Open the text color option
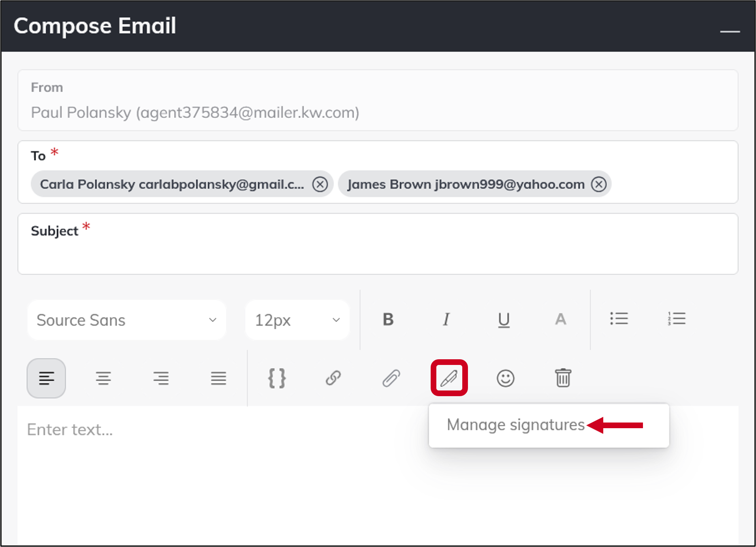Screen dimensions: 756x547 click(561, 320)
